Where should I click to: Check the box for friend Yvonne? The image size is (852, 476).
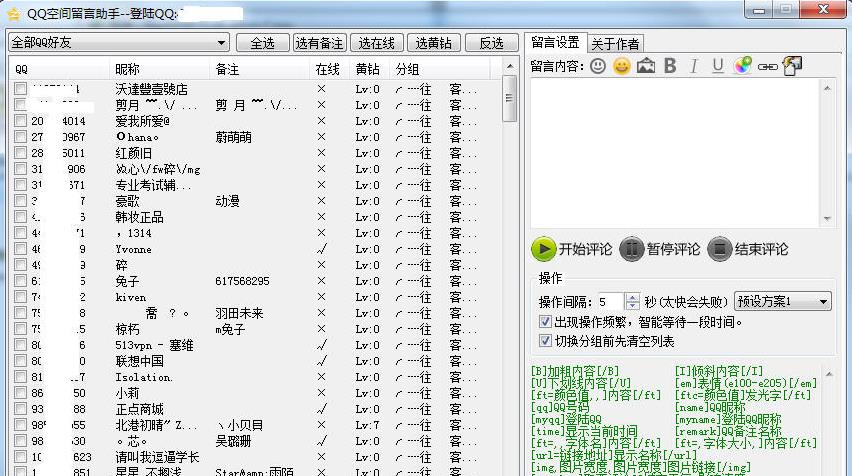click(21, 249)
